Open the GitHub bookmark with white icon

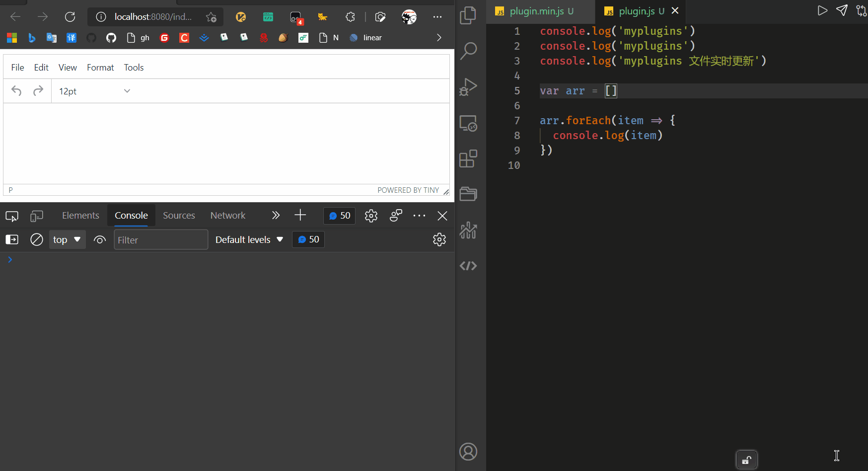tap(111, 38)
